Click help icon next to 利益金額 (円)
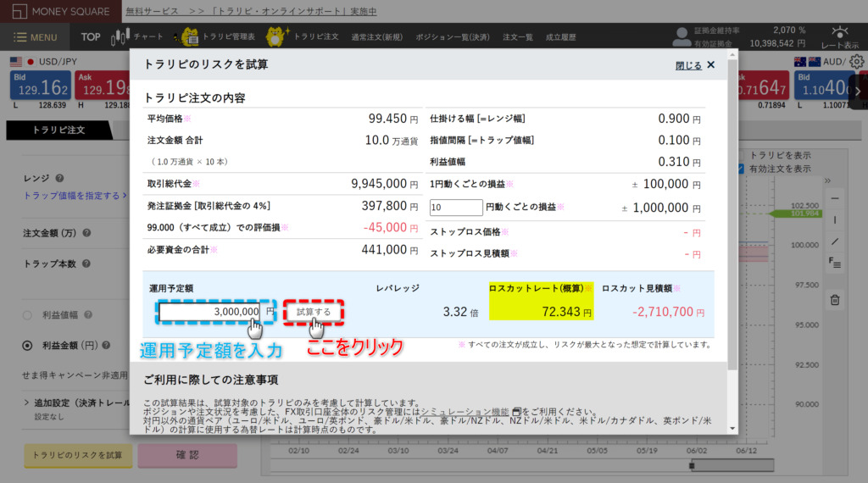Image resolution: width=868 pixels, height=483 pixels. click(106, 345)
